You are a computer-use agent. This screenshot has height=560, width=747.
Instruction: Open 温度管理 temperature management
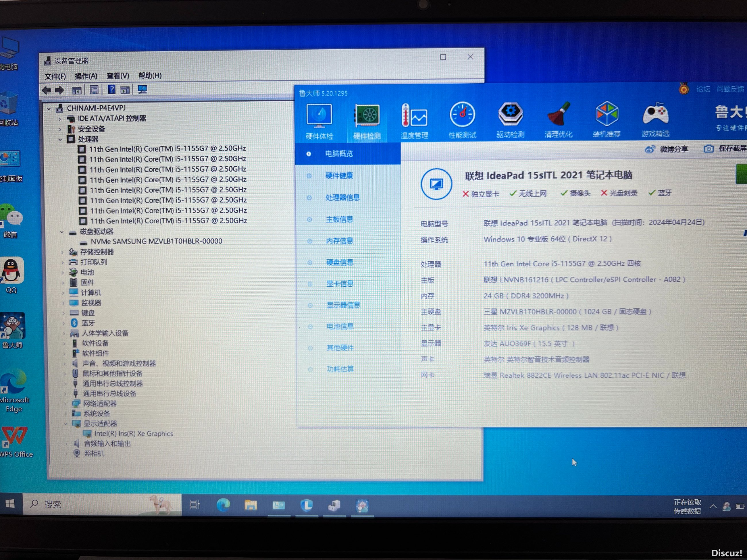414,121
